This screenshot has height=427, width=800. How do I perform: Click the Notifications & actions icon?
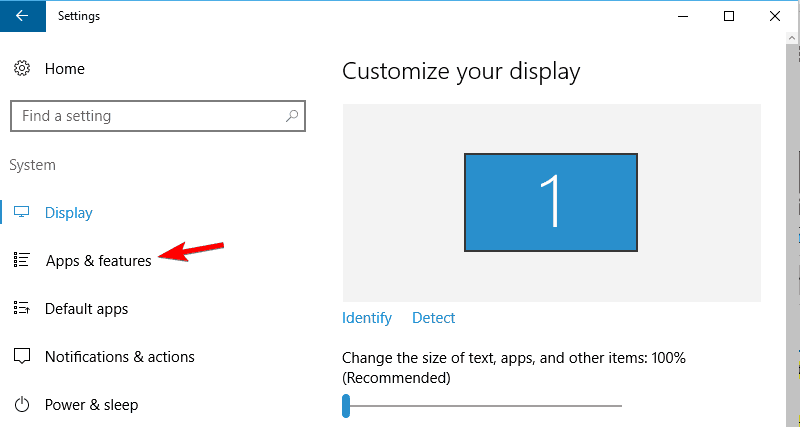coord(21,356)
